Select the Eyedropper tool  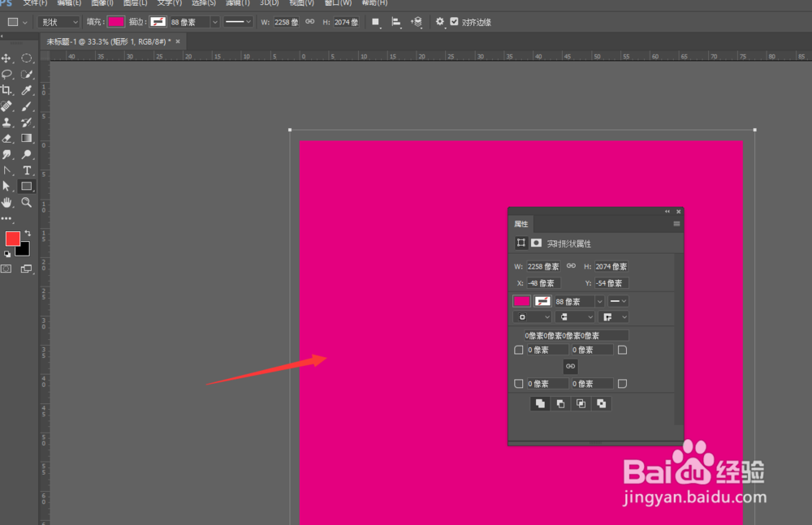27,90
